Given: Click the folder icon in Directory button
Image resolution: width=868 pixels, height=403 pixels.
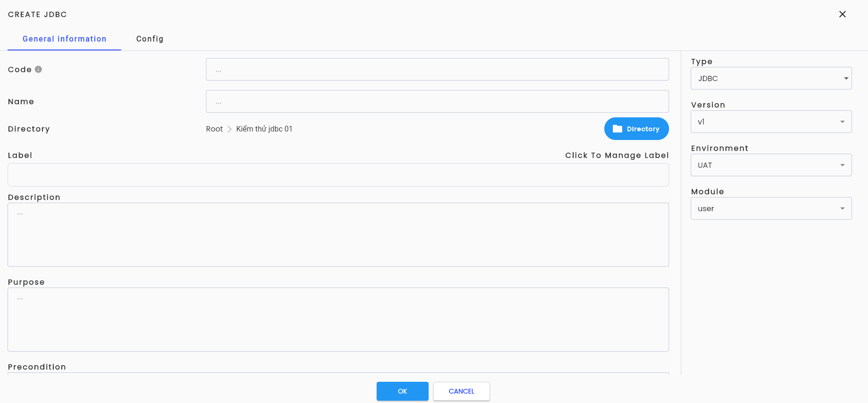Looking at the screenshot, I should point(618,129).
